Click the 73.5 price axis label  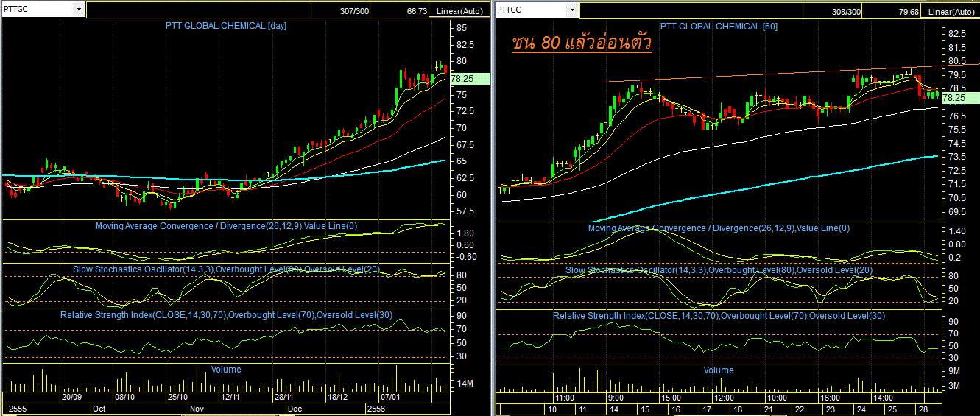[957, 157]
